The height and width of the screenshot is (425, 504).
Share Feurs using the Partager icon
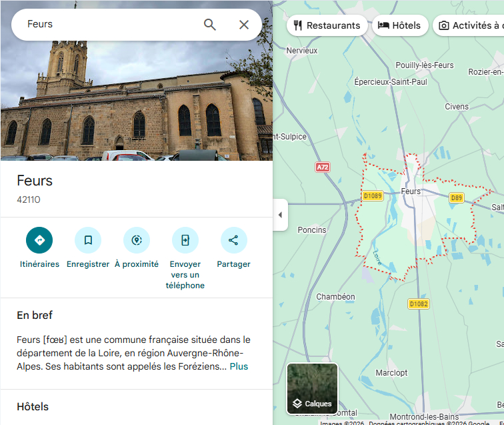point(233,240)
